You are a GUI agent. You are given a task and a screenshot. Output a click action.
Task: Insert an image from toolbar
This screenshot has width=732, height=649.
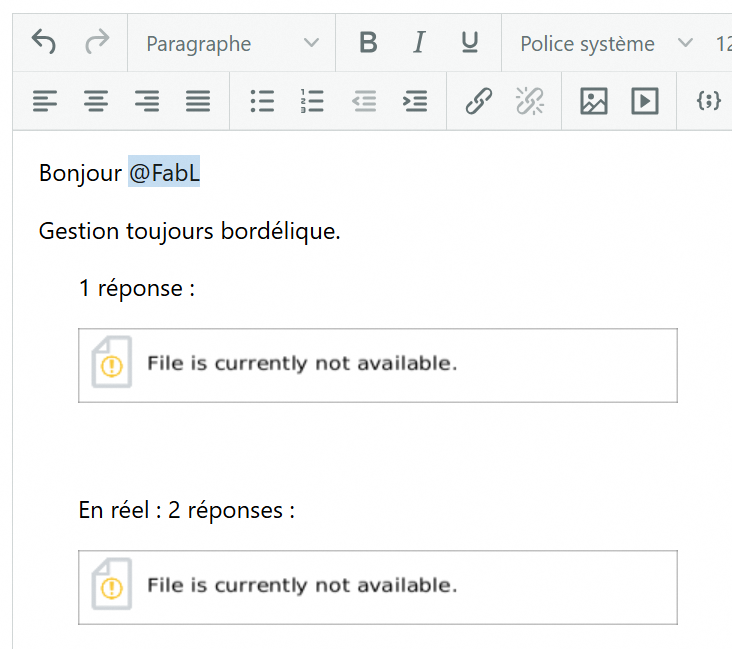[x=594, y=101]
